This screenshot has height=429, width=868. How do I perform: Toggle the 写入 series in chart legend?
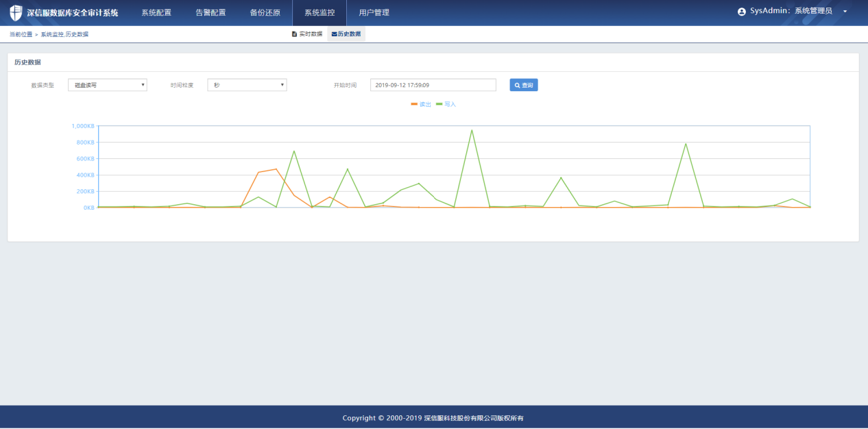tap(446, 104)
